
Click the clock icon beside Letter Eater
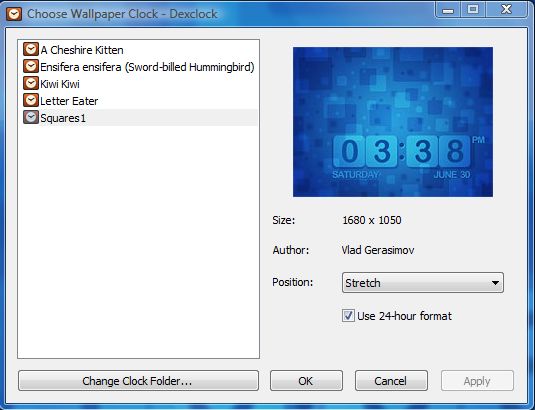(x=31, y=101)
